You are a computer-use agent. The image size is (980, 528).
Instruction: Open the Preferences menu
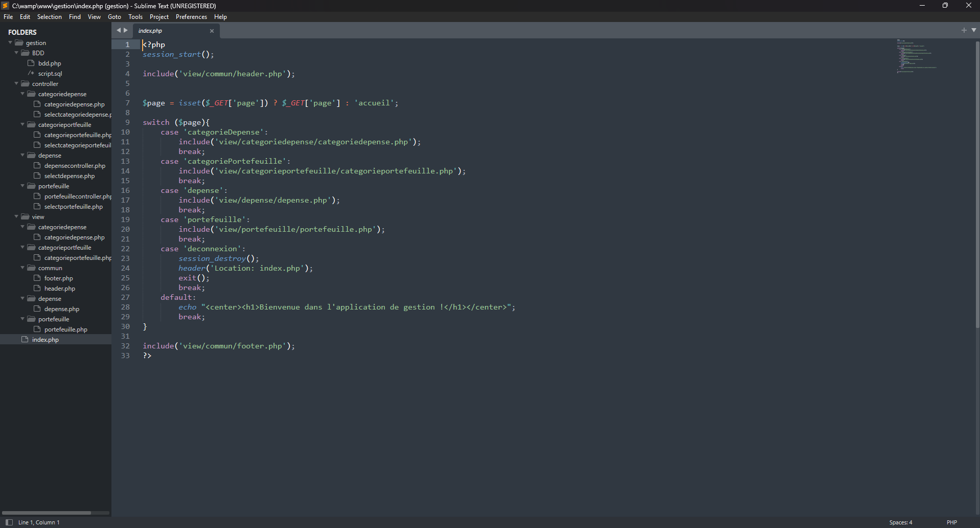coord(191,17)
